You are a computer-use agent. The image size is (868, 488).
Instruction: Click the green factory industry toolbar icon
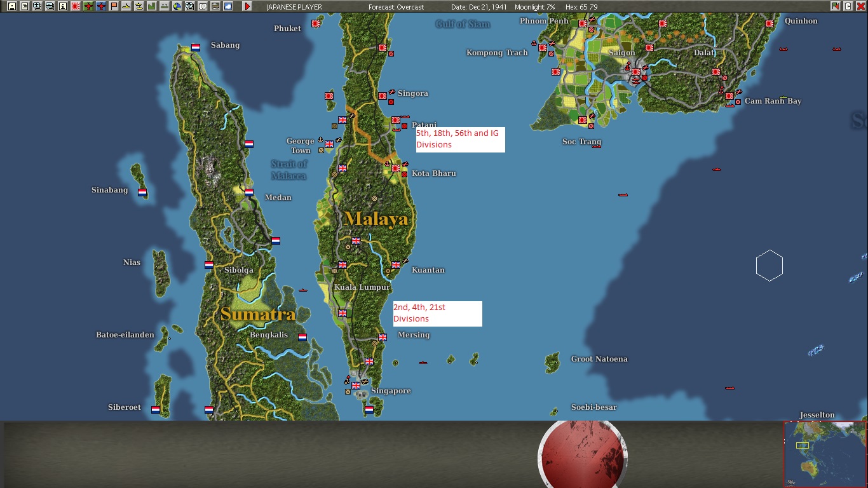151,6
